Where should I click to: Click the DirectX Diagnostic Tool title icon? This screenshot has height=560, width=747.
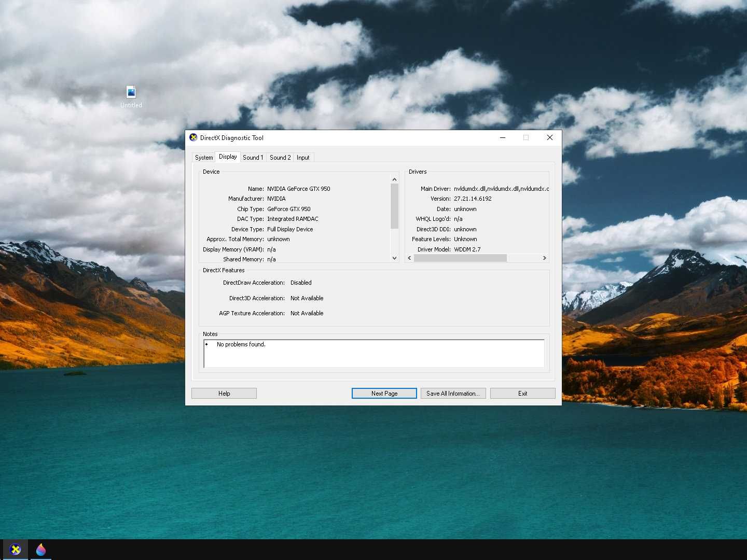tap(193, 137)
